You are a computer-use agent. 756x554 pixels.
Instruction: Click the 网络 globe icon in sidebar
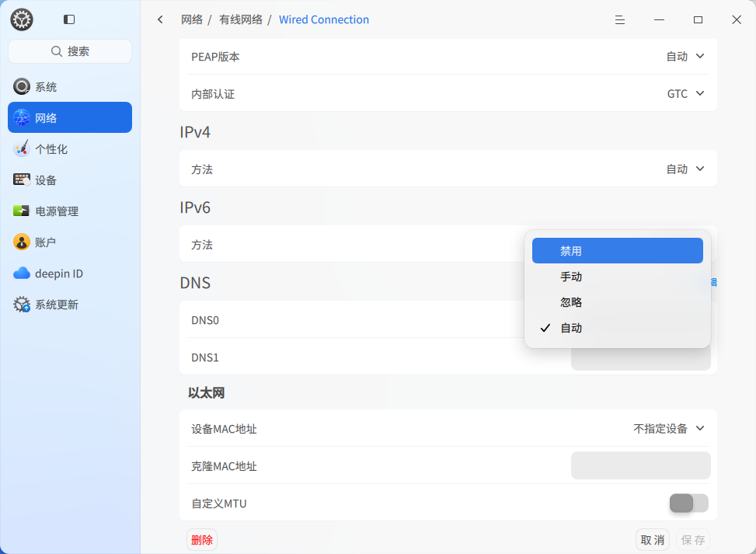(22, 117)
